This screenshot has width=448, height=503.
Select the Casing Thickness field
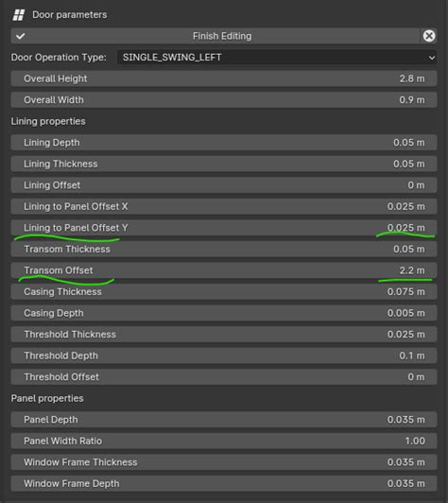(x=224, y=292)
